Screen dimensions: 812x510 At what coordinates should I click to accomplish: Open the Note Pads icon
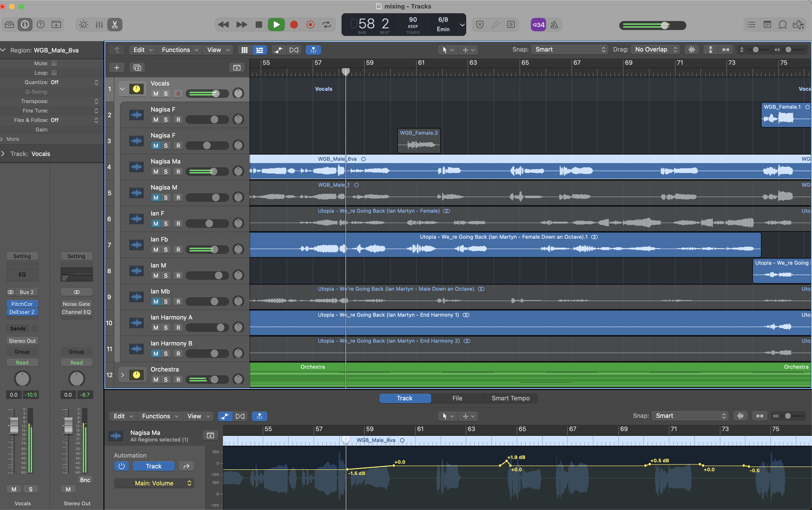click(767, 25)
